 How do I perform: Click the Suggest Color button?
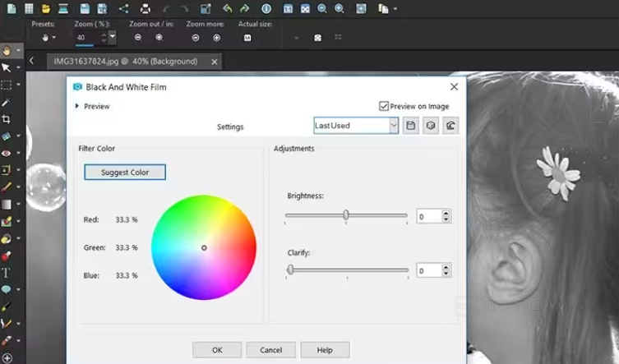(x=125, y=173)
